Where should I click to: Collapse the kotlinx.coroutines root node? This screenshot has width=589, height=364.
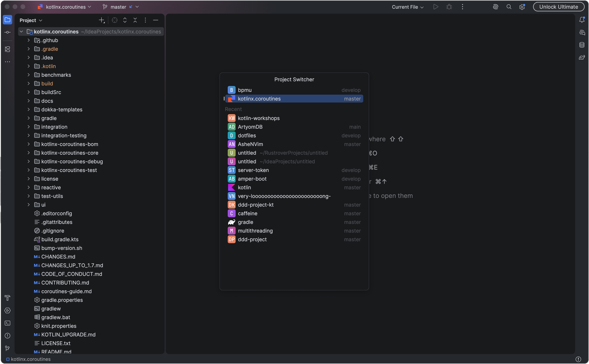pyautogui.click(x=21, y=31)
